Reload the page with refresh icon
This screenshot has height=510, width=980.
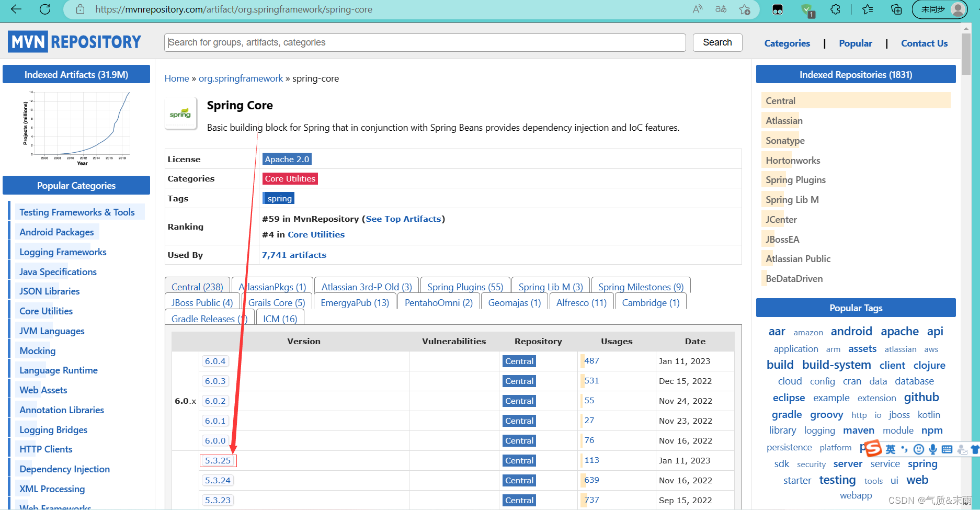[x=45, y=9]
